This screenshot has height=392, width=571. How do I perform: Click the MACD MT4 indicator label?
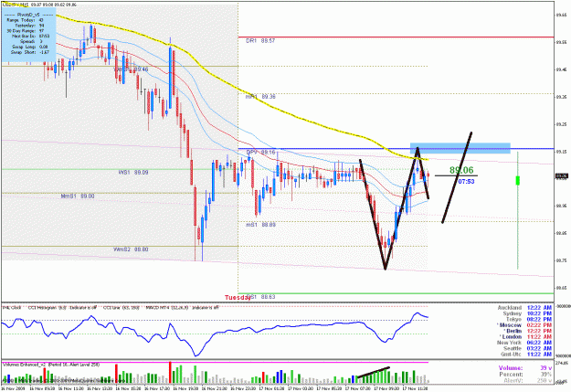coord(167,308)
